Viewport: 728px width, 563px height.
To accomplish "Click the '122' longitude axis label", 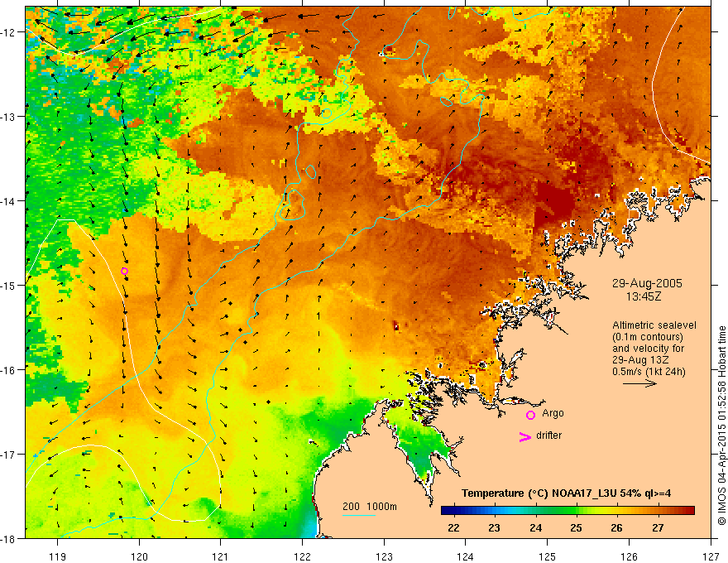I will [302, 556].
